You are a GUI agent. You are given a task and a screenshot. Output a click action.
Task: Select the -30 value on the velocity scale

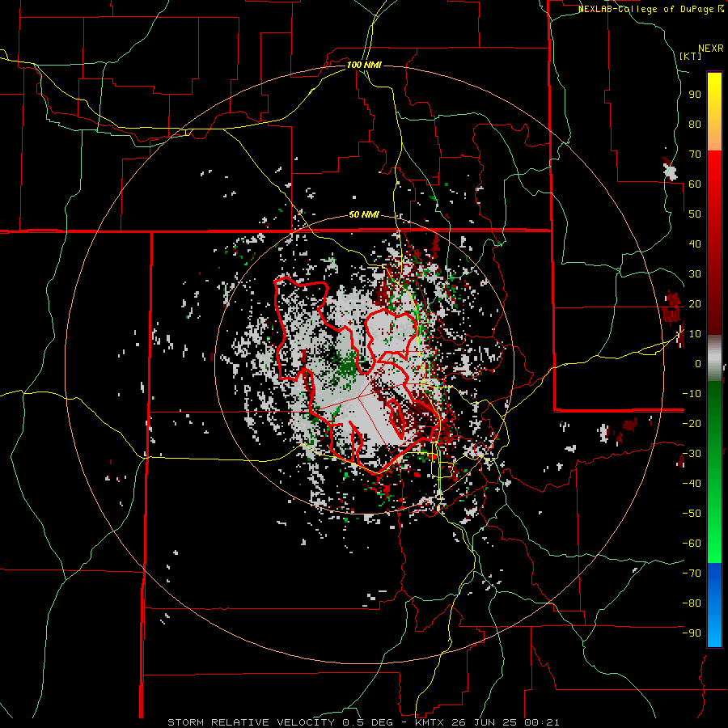pos(692,454)
